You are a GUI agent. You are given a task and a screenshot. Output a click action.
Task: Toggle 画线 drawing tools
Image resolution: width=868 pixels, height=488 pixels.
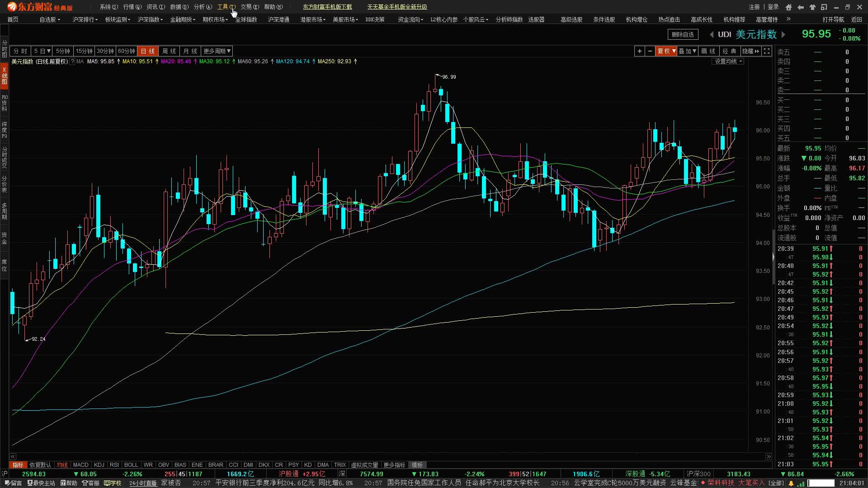pyautogui.click(x=708, y=51)
